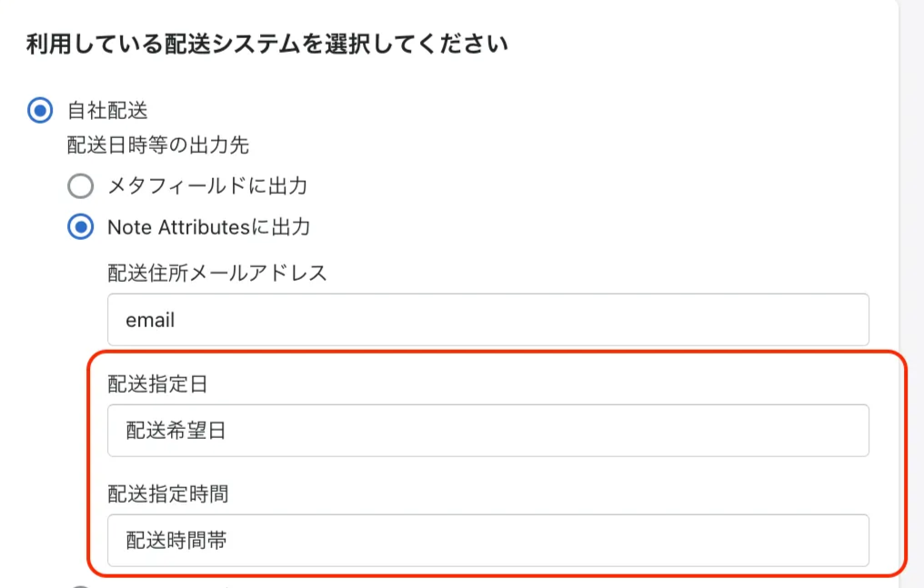This screenshot has height=588, width=924.
Task: Click the 配送指定時間 field label
Action: 167,494
